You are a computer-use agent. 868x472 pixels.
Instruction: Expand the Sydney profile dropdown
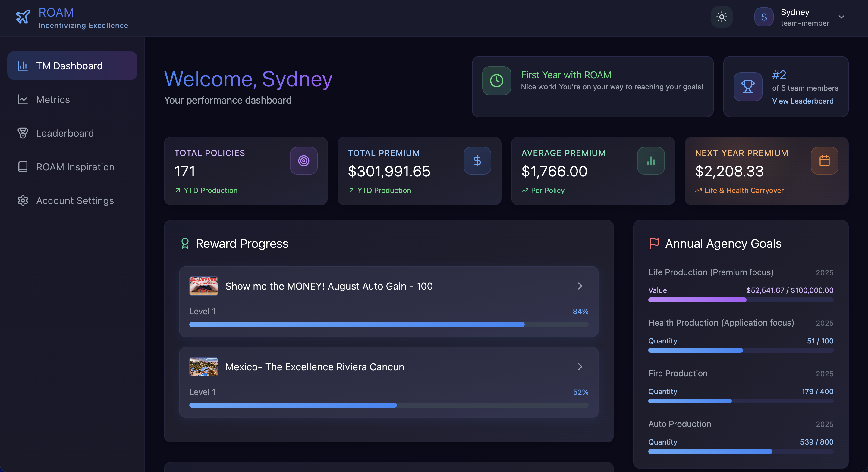point(841,17)
